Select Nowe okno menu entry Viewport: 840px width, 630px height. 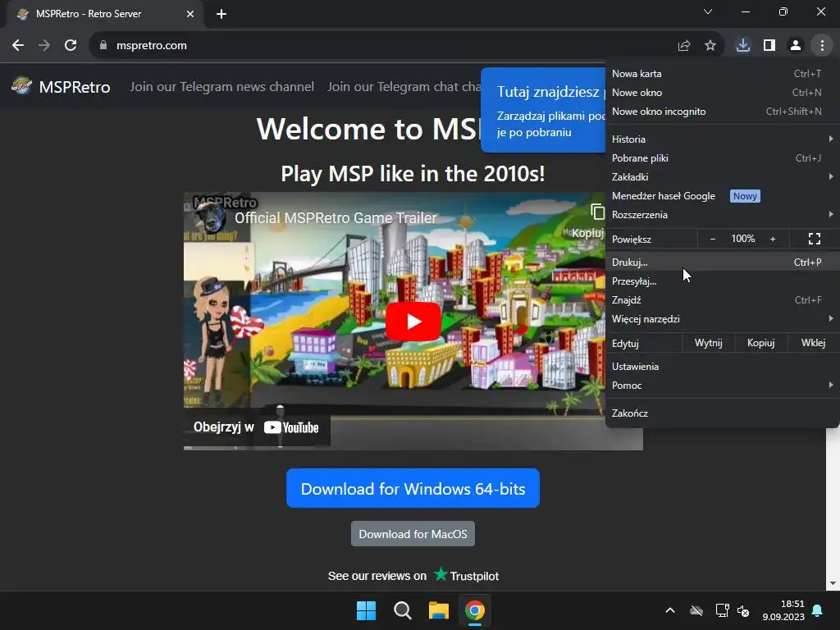point(722,93)
